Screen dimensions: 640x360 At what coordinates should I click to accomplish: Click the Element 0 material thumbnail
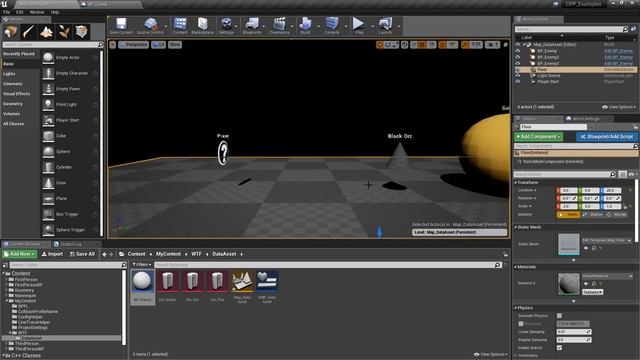[569, 283]
